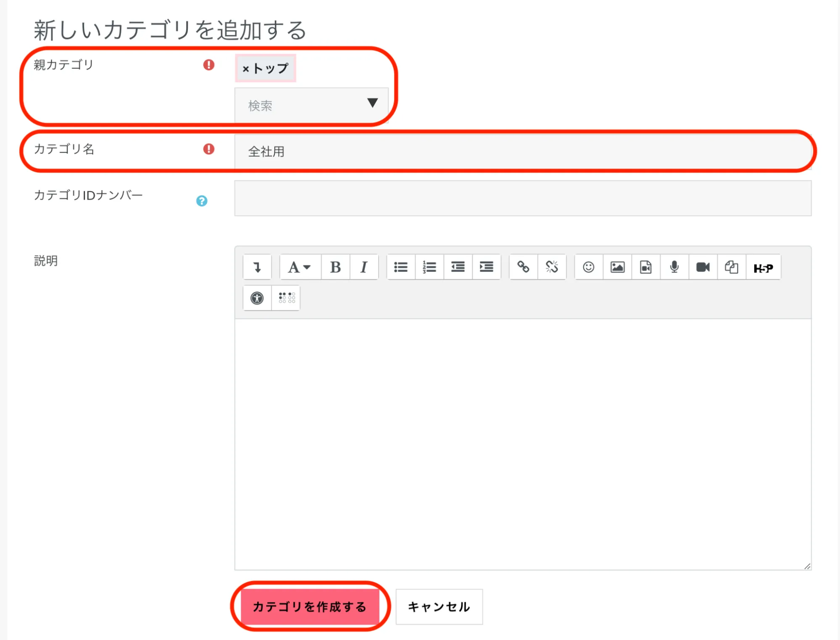Insert an ordered numbered list

click(x=429, y=267)
